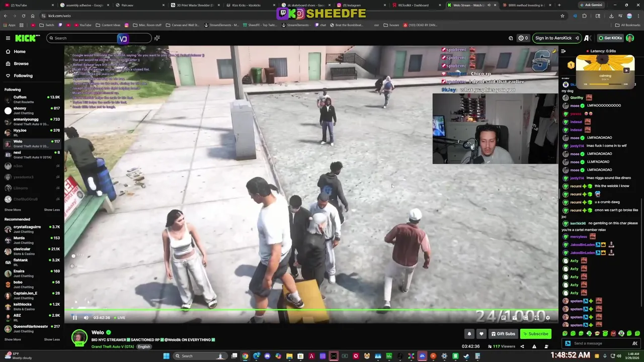
Task: Click Sign in to AeroKick button
Action: coord(556,38)
